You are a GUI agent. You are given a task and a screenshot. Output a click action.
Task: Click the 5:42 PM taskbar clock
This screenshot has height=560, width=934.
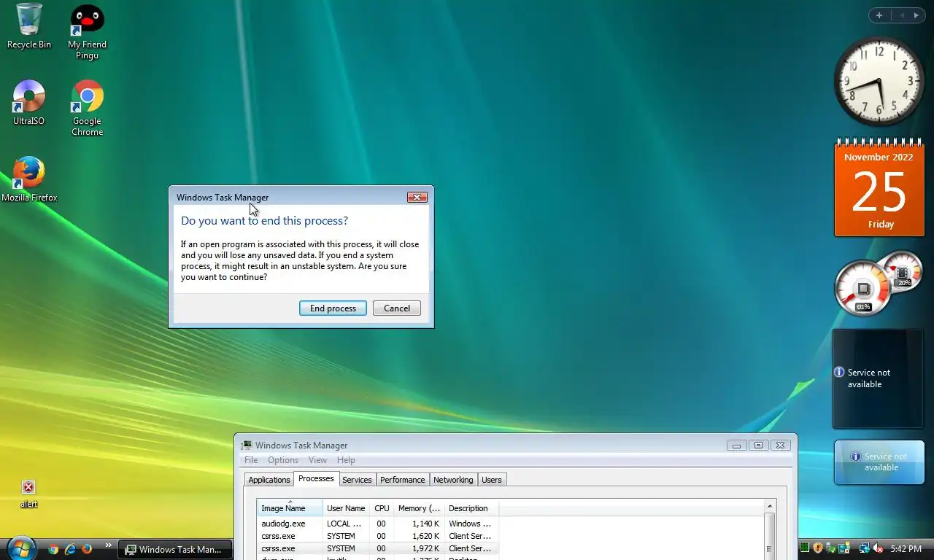tap(906, 549)
